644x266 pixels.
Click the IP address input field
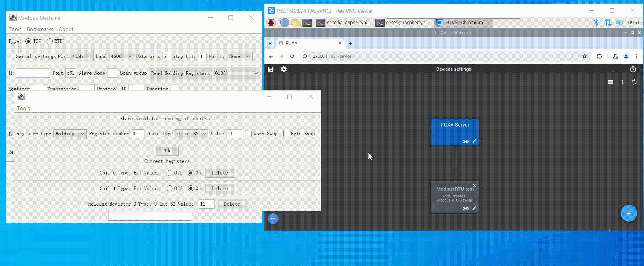[x=33, y=73]
